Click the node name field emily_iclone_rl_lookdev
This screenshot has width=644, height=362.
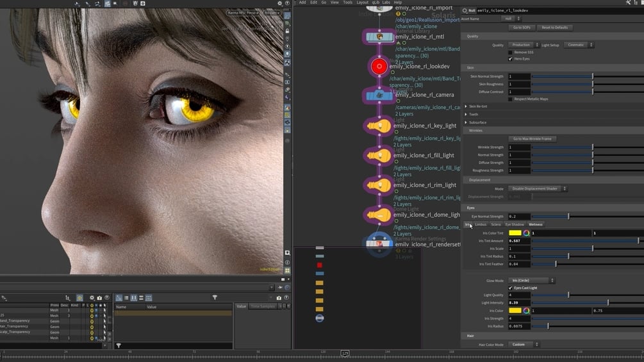point(560,11)
